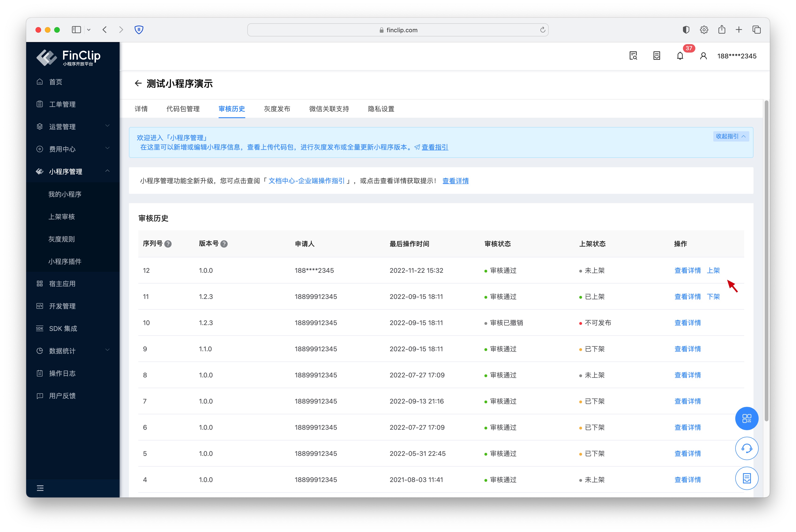Collapse the sidebar with the bottom menu icon

(x=40, y=488)
